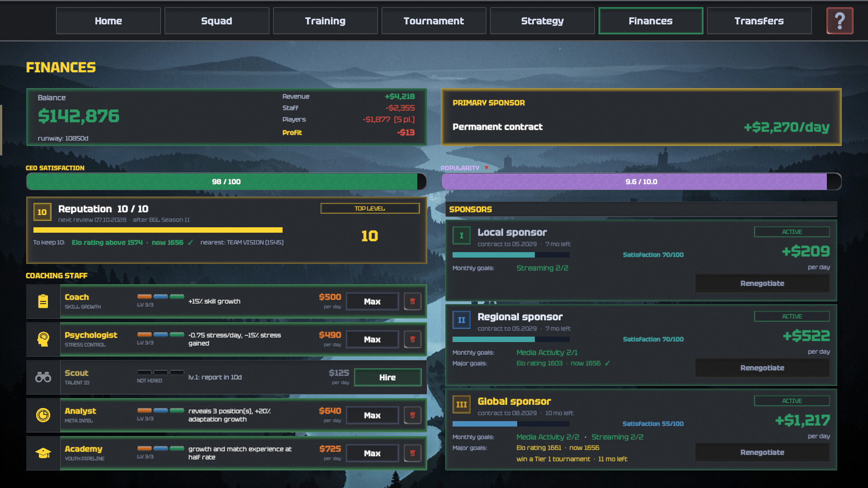868x488 pixels.
Task: Click the Profit value -$13
Action: coord(406,132)
